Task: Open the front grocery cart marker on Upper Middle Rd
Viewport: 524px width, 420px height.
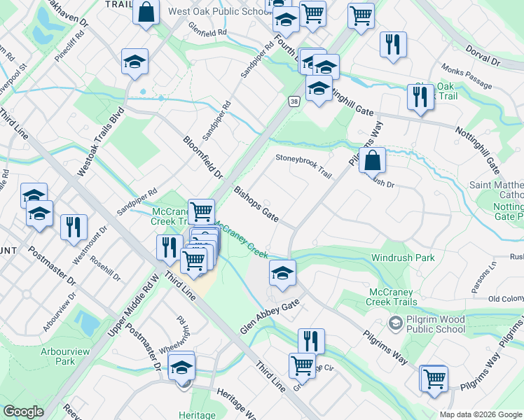Action: [x=194, y=262]
